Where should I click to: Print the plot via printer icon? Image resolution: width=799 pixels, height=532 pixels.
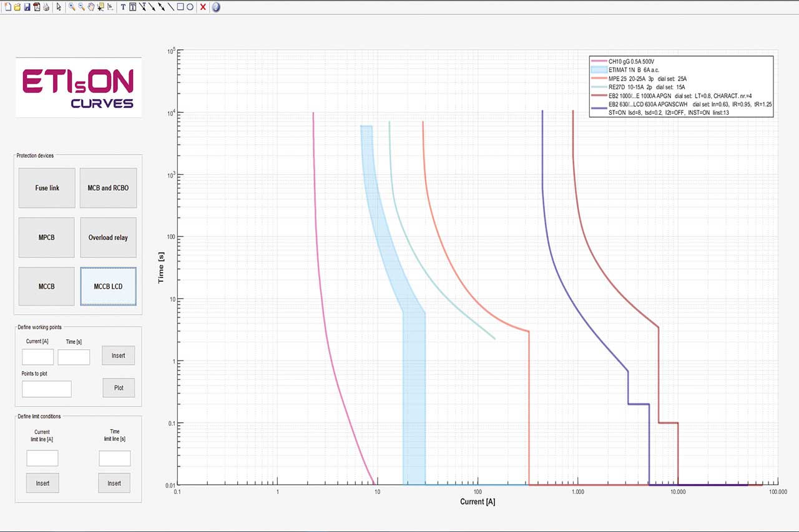pos(46,7)
